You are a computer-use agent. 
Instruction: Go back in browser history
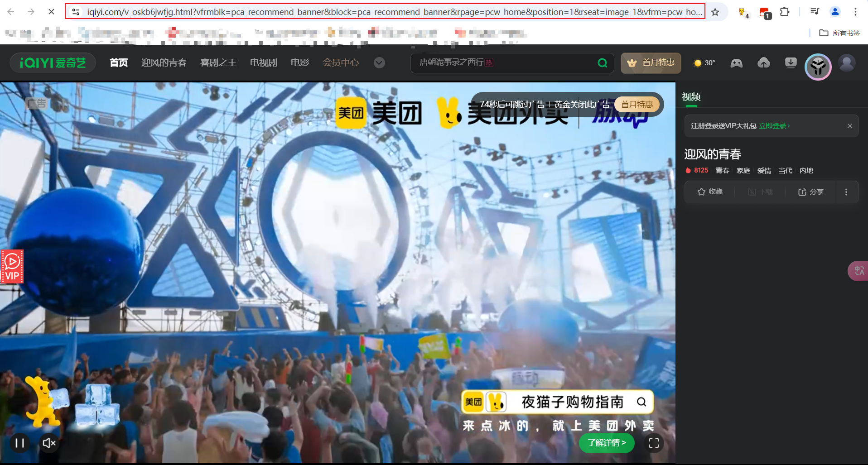(x=11, y=12)
